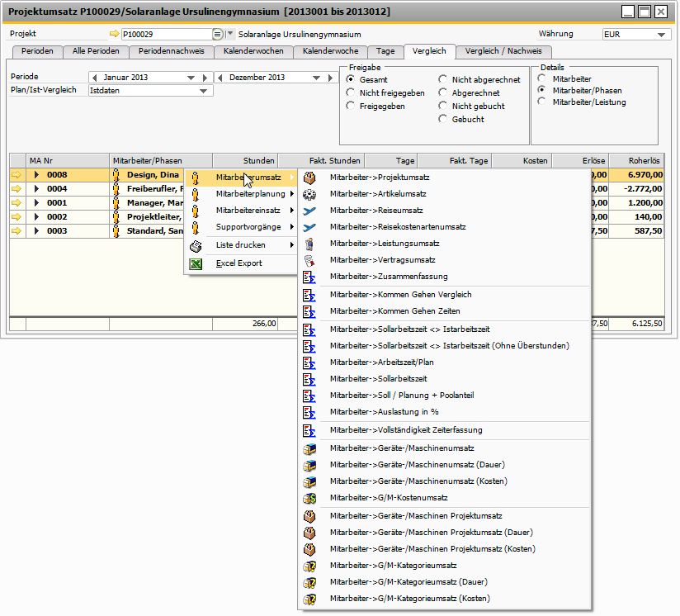Choose Mitarbeiter under Details
Viewport: 680px width, 616px height.
point(541,78)
